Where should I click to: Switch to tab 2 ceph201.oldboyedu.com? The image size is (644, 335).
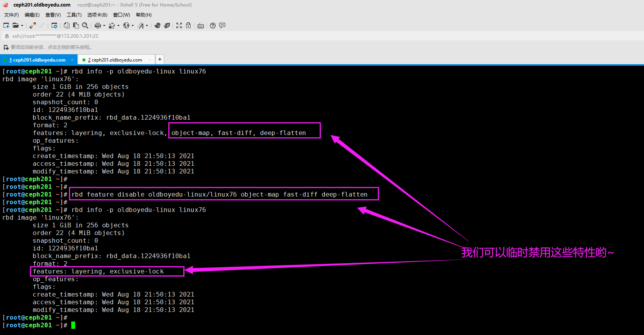point(115,60)
